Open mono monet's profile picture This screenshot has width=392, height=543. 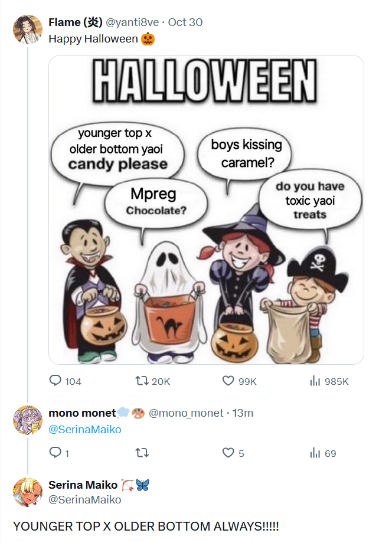coord(28,420)
